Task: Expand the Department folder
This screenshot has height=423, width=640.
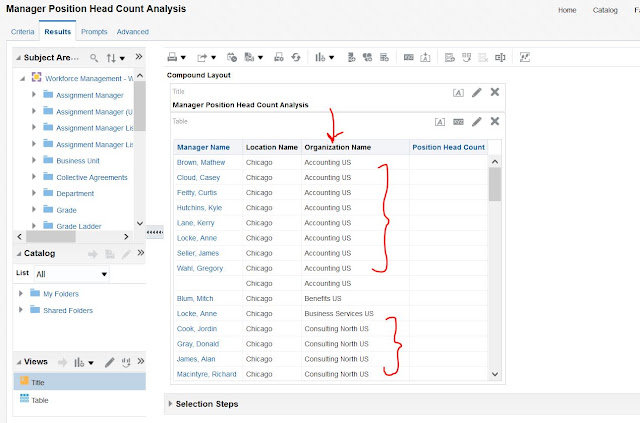Action: pos(34,193)
